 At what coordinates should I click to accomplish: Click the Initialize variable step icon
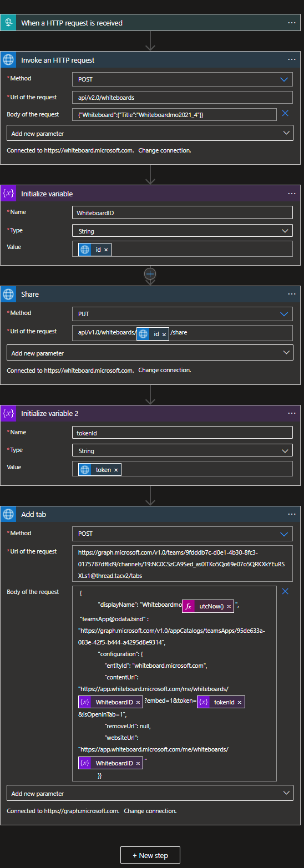8,194
